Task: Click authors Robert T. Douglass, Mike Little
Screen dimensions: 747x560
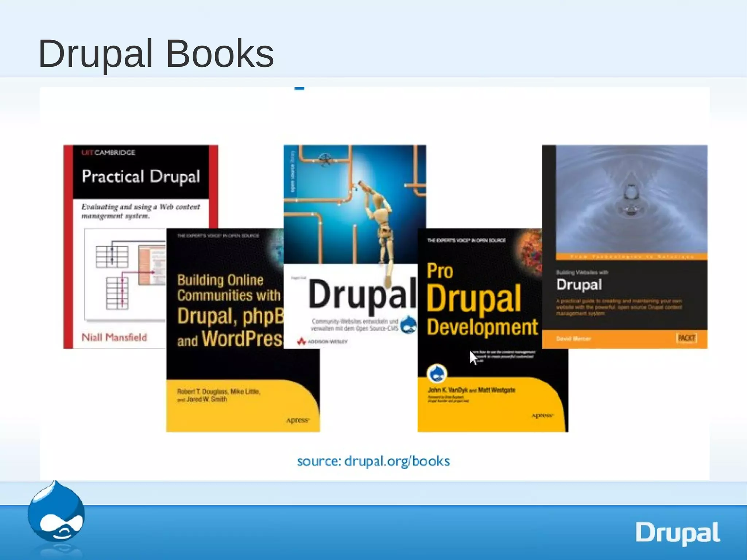Action: pyautogui.click(x=218, y=395)
